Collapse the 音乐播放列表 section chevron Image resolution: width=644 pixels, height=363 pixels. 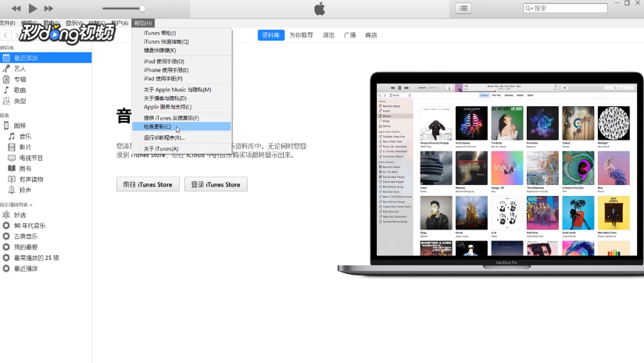pyautogui.click(x=30, y=205)
